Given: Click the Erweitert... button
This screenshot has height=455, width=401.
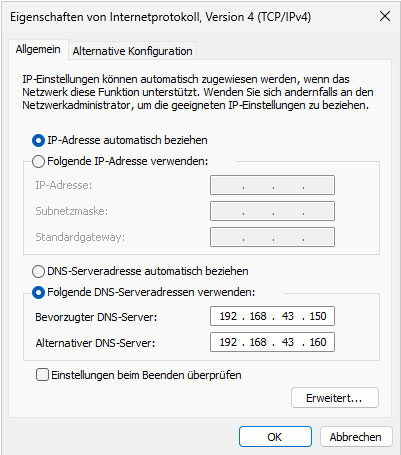Looking at the screenshot, I should (335, 398).
